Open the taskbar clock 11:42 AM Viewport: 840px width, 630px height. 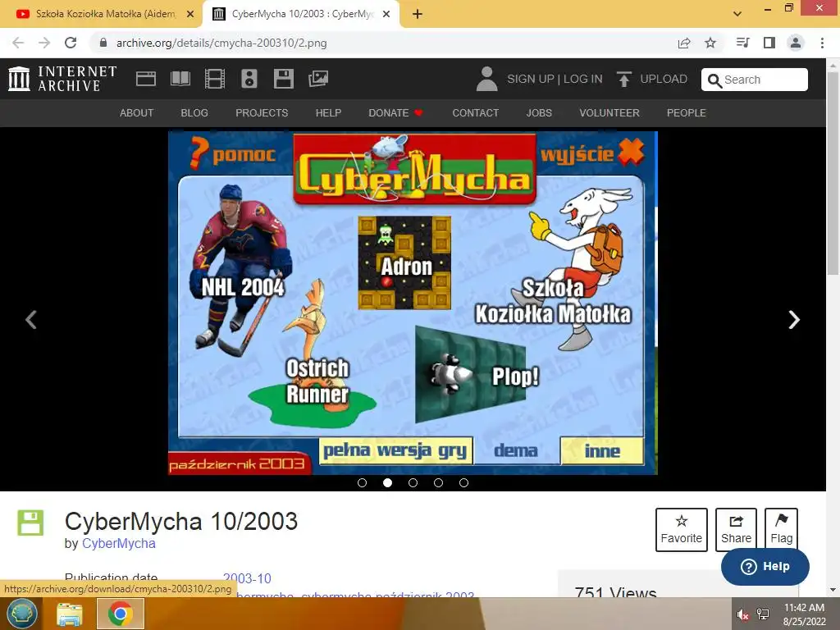(804, 614)
